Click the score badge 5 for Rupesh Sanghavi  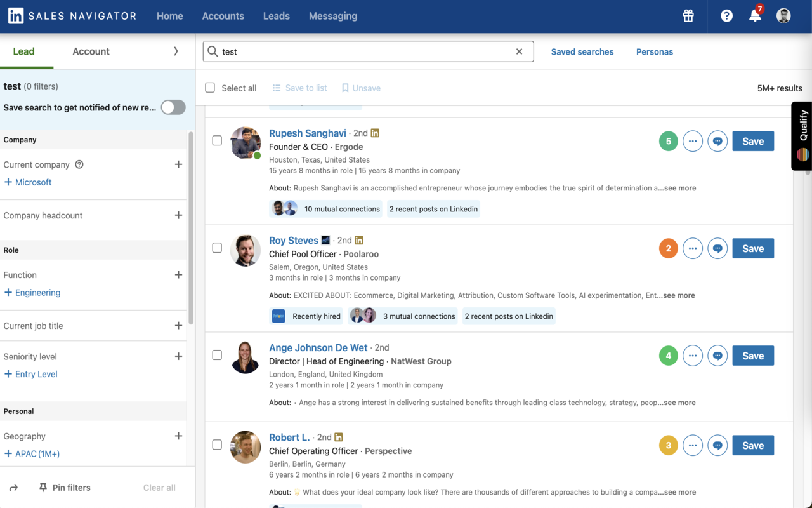pyautogui.click(x=668, y=141)
